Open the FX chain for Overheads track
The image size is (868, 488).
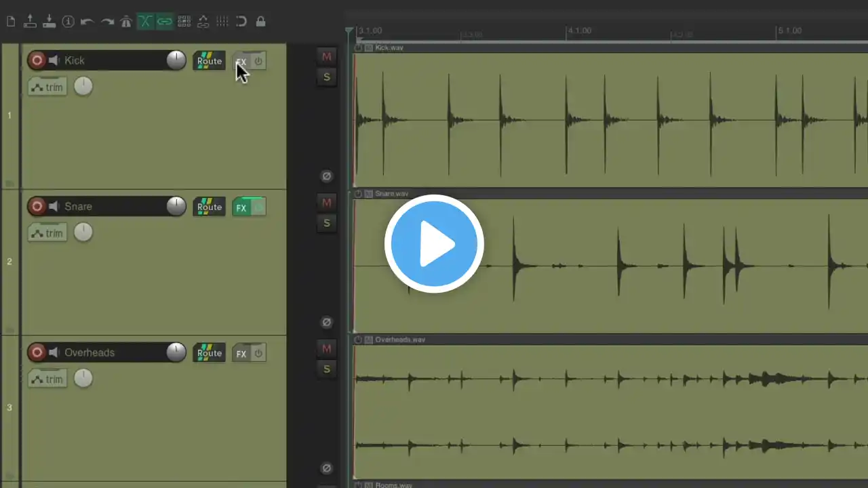241,353
